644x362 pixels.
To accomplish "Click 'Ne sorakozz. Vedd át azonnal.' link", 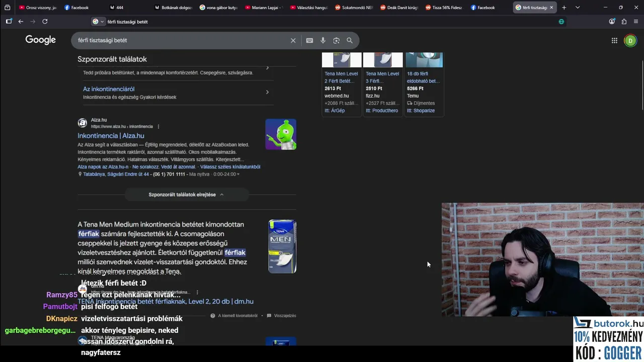I will point(164,167).
